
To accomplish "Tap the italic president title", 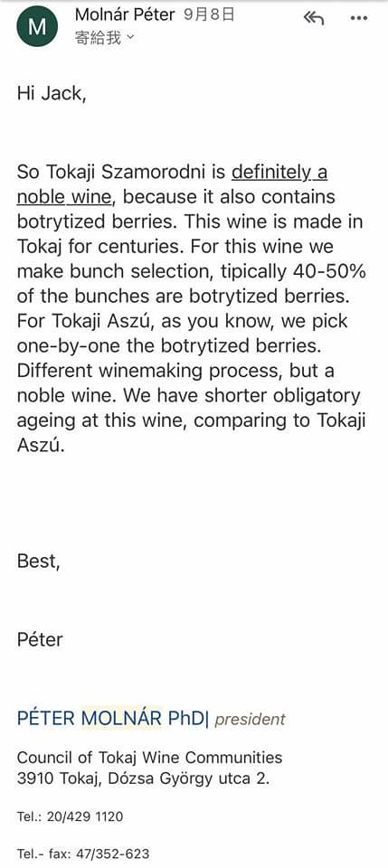I will (250, 719).
